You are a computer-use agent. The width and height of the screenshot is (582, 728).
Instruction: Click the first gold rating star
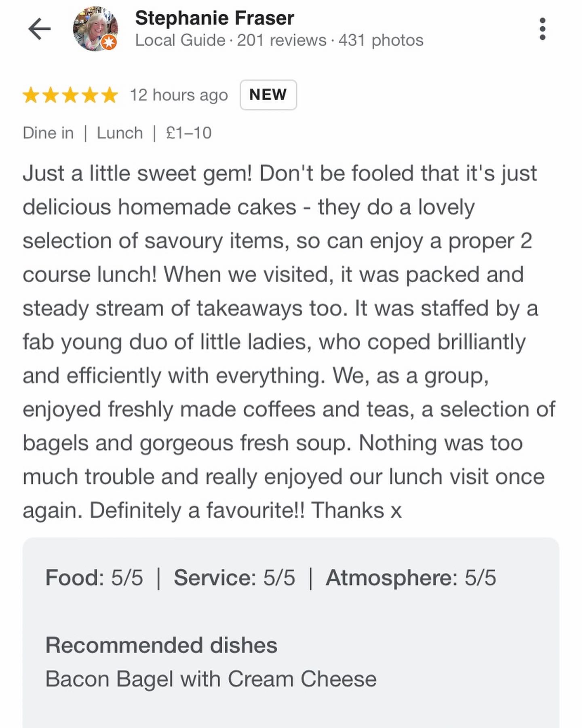[x=31, y=96]
